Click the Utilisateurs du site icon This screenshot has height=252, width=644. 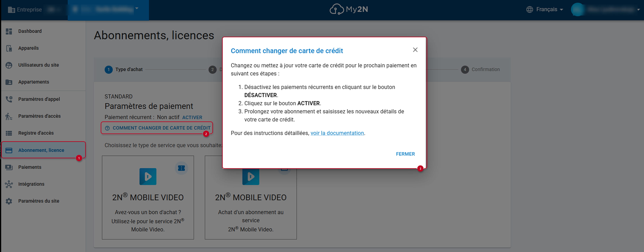point(9,65)
